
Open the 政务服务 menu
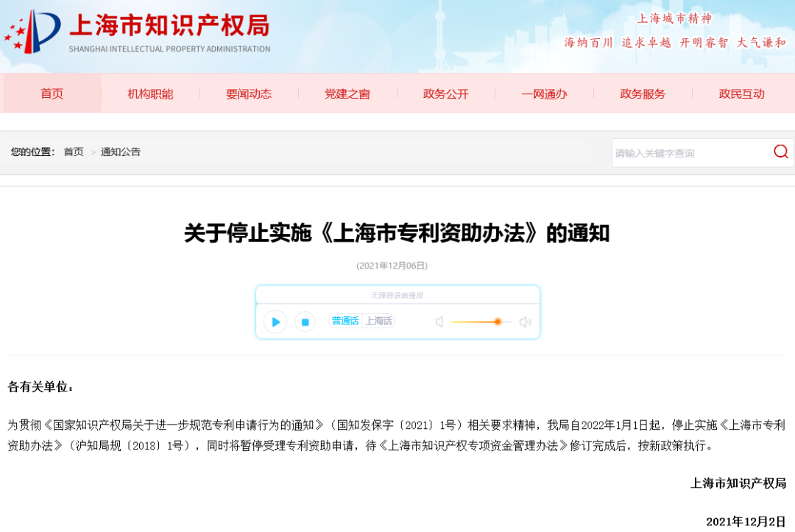pyautogui.click(x=643, y=93)
